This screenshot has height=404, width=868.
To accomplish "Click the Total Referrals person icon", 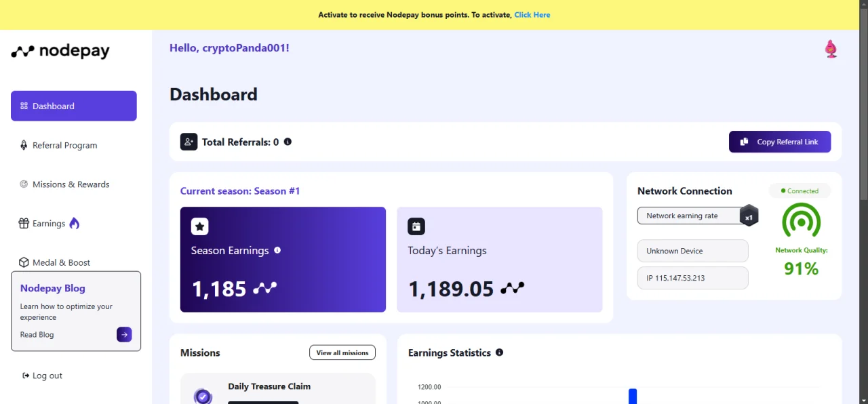I will pos(189,142).
